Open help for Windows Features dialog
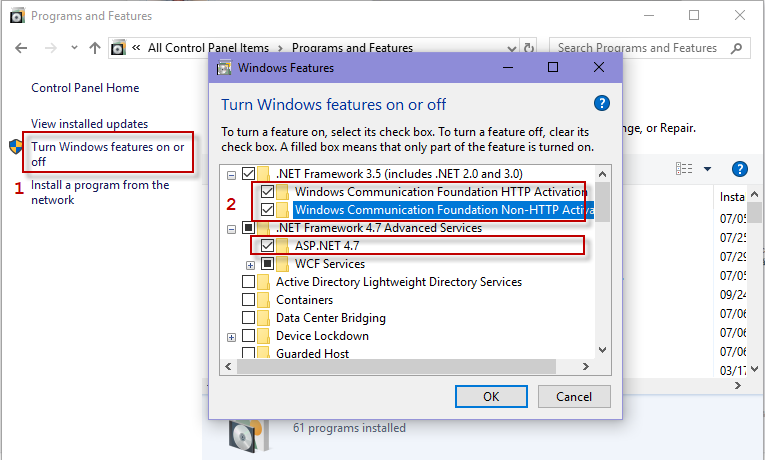Viewport: 765px width, 460px height. point(602,103)
